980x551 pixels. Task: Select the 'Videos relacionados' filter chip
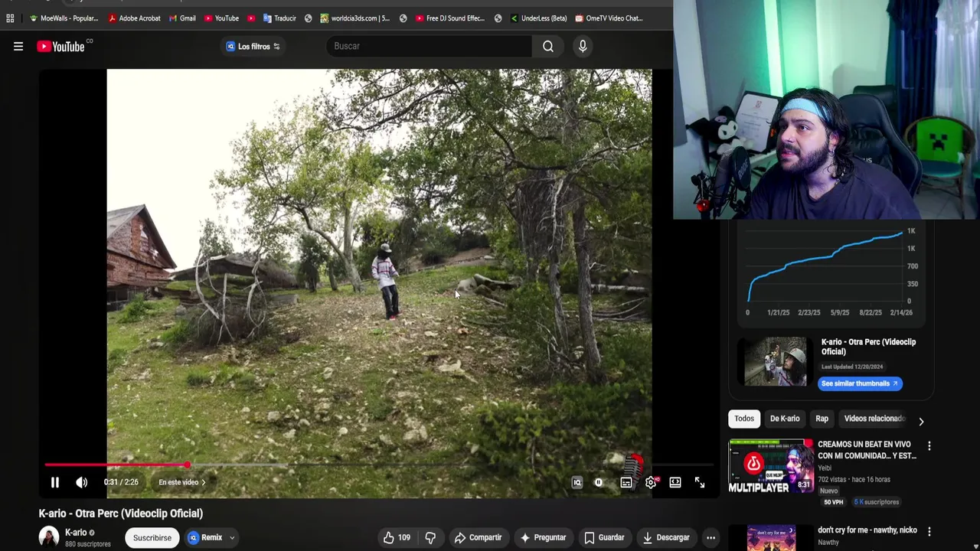coord(874,419)
